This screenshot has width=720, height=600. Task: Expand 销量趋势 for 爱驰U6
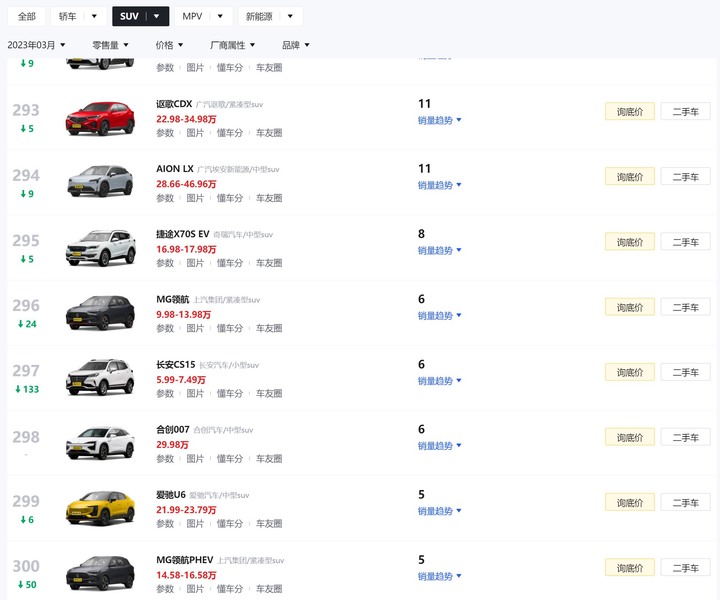[x=439, y=511]
